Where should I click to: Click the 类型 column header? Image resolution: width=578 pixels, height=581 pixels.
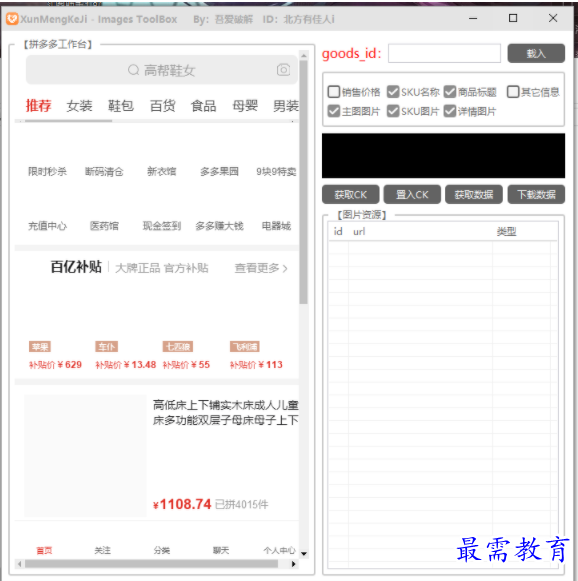click(506, 232)
